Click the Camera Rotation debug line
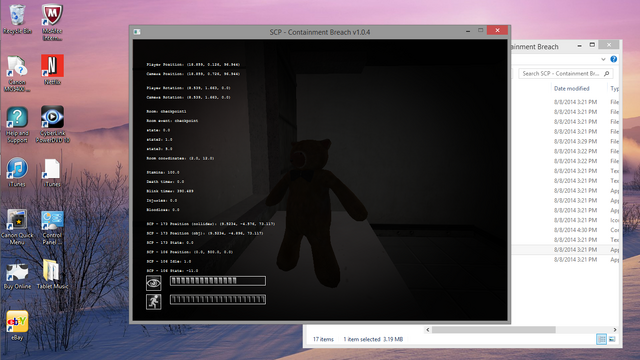Image resolution: width=640 pixels, height=360 pixels. click(x=188, y=97)
